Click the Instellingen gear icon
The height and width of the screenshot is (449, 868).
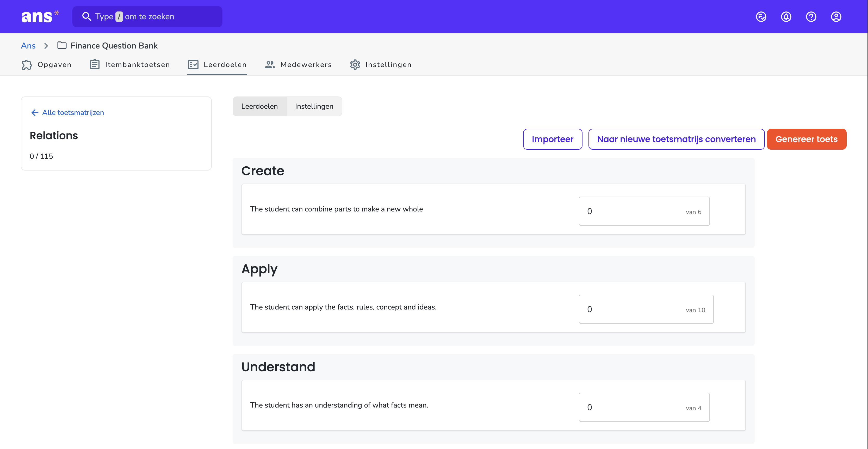pos(355,64)
